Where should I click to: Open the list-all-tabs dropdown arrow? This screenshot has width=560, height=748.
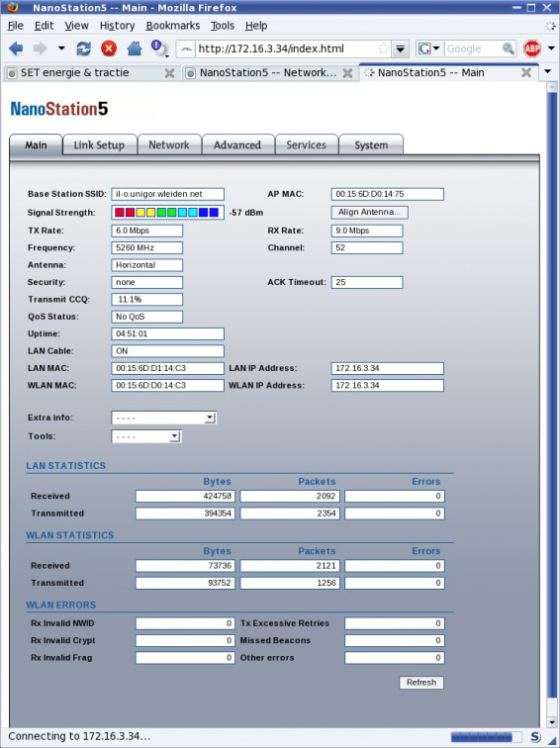coord(547,71)
